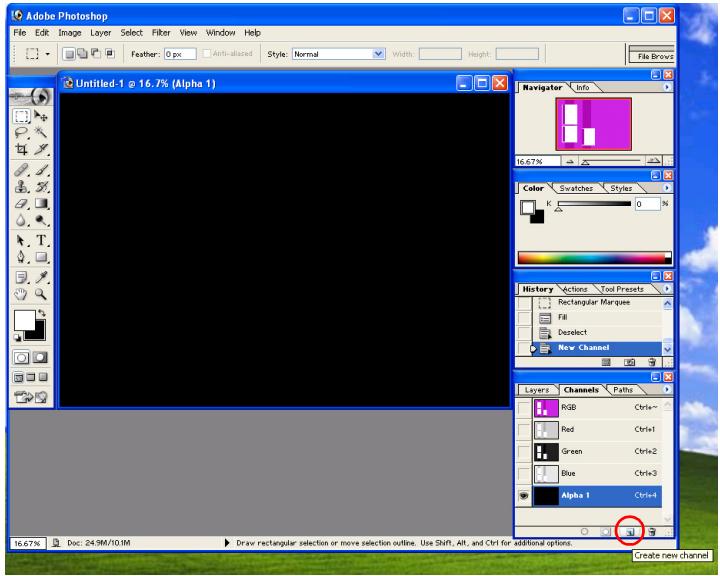Select the Healing Brush tool
Image resolution: width=720 pixels, height=576 pixels.
21,170
